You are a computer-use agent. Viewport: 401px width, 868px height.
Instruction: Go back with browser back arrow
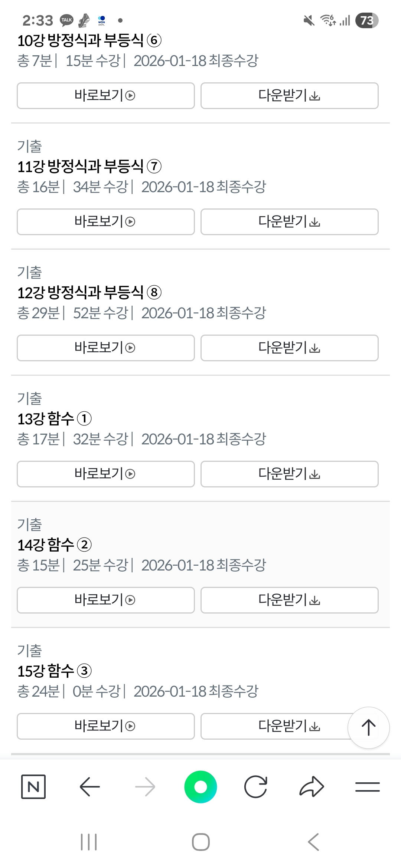tap(89, 786)
